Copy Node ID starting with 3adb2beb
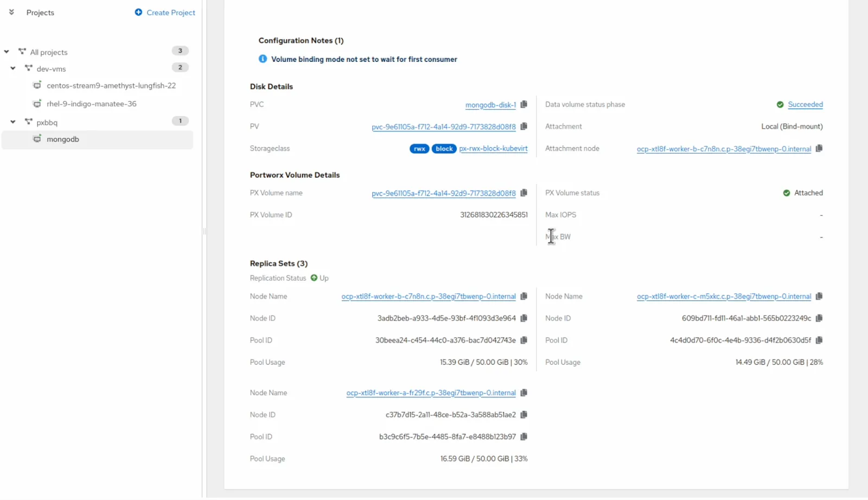Image resolution: width=868 pixels, height=500 pixels. 524,318
